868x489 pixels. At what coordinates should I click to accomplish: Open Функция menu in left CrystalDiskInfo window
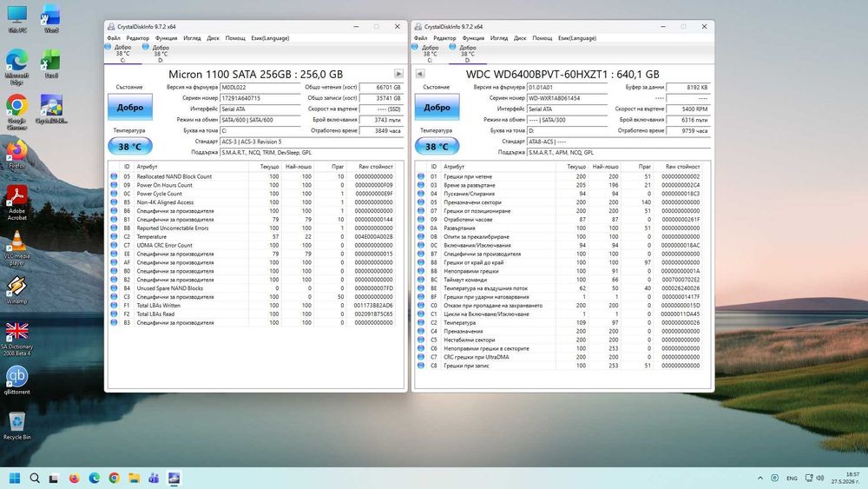click(166, 38)
